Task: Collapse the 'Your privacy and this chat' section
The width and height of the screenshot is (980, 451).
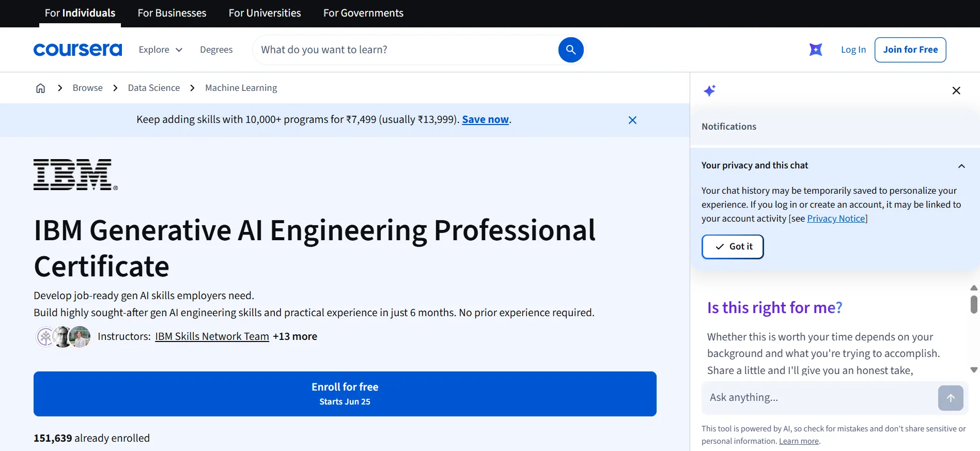Action: click(x=961, y=166)
